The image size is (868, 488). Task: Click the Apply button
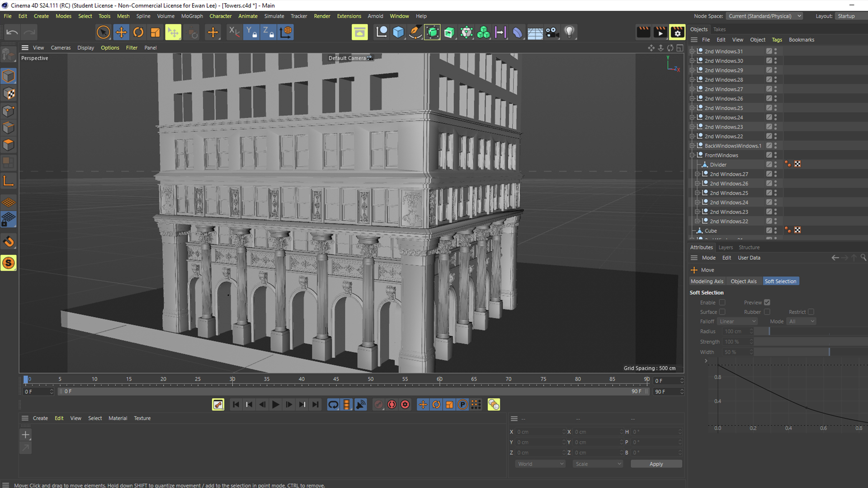pyautogui.click(x=656, y=464)
